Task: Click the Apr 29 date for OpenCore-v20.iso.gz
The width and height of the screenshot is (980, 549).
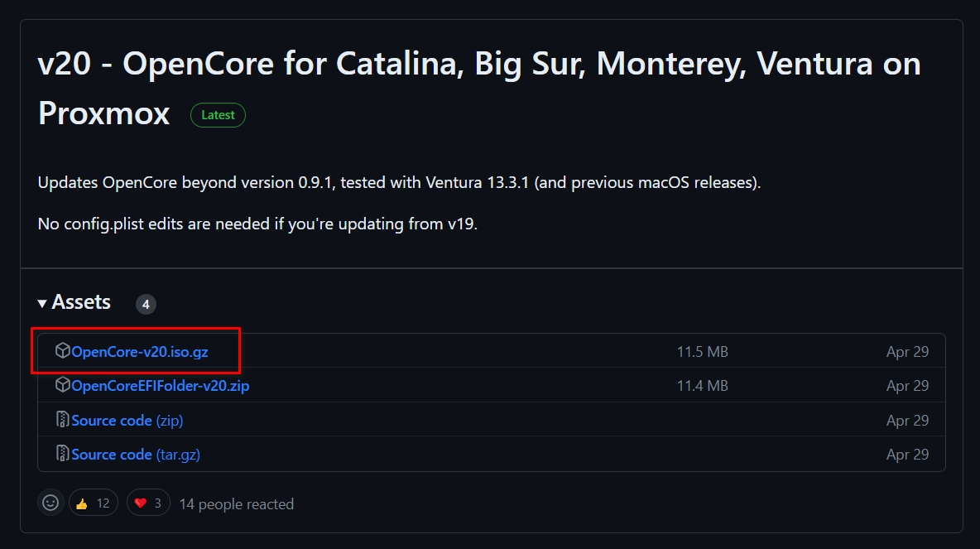Action: pos(907,352)
